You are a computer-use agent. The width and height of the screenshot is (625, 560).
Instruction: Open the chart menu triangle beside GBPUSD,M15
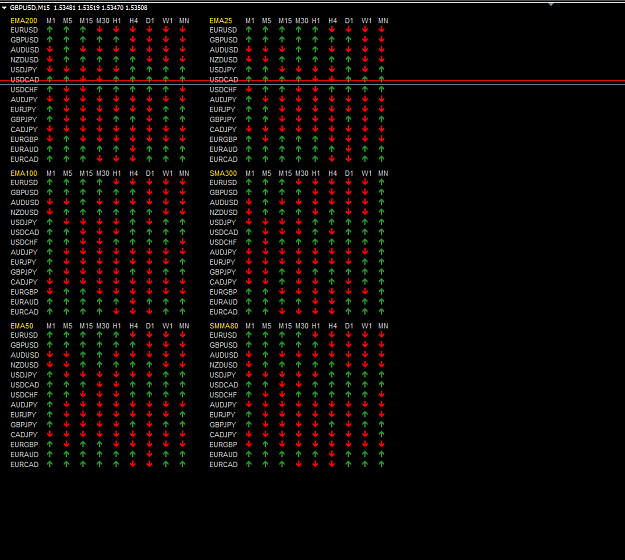pyautogui.click(x=4, y=8)
